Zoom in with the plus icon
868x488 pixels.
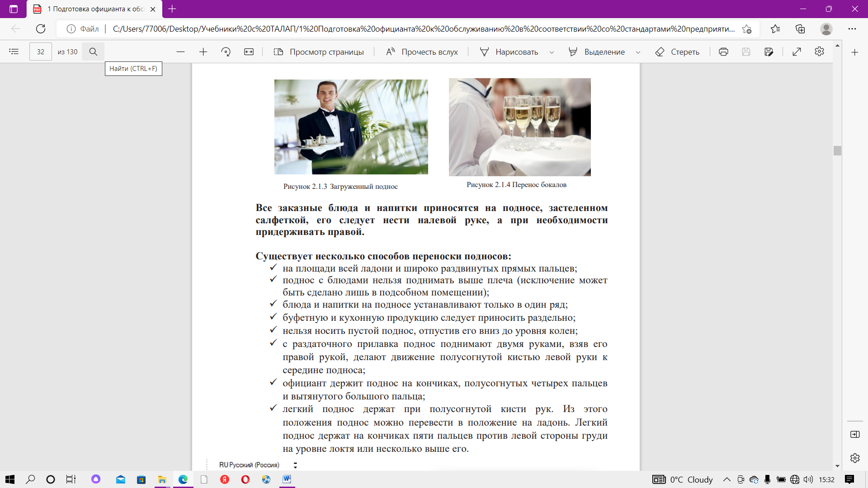(x=203, y=52)
